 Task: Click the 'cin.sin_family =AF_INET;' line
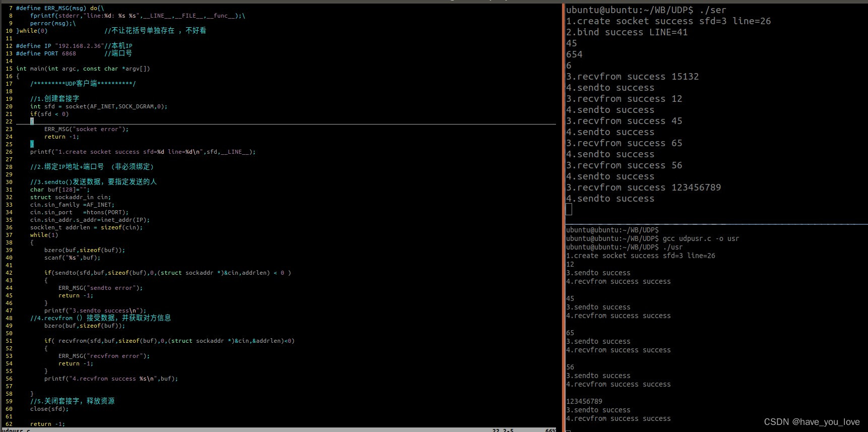coord(72,205)
